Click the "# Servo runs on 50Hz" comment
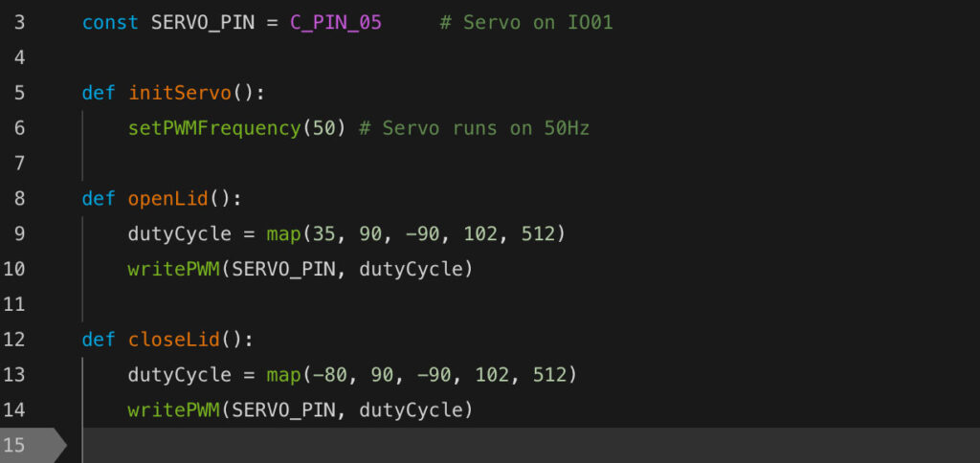980x463 pixels. pos(474,128)
